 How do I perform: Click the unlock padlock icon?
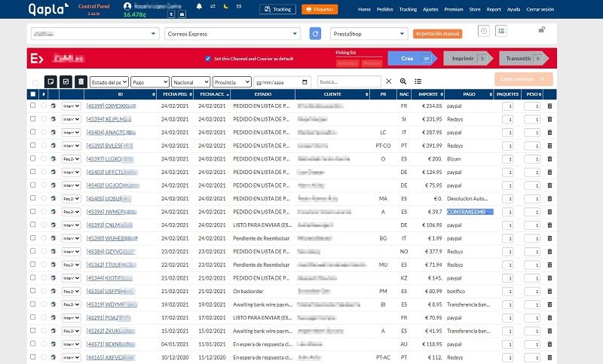[542, 29]
